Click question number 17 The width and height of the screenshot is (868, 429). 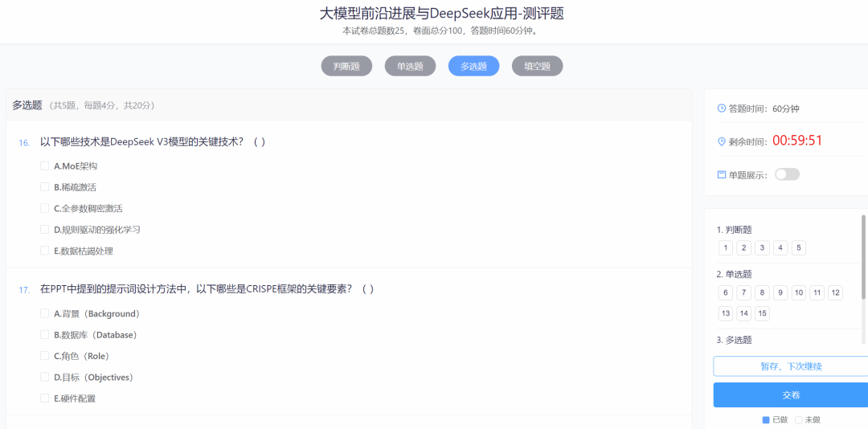[24, 289]
